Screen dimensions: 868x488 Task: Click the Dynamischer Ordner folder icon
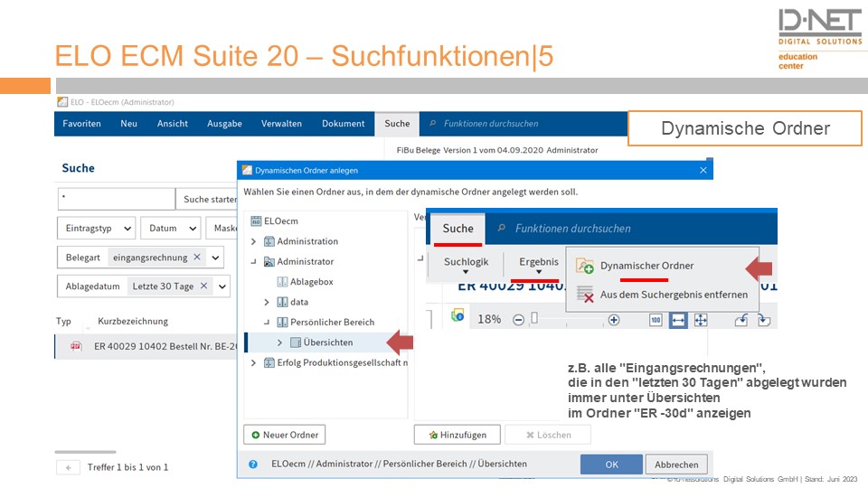point(585,266)
